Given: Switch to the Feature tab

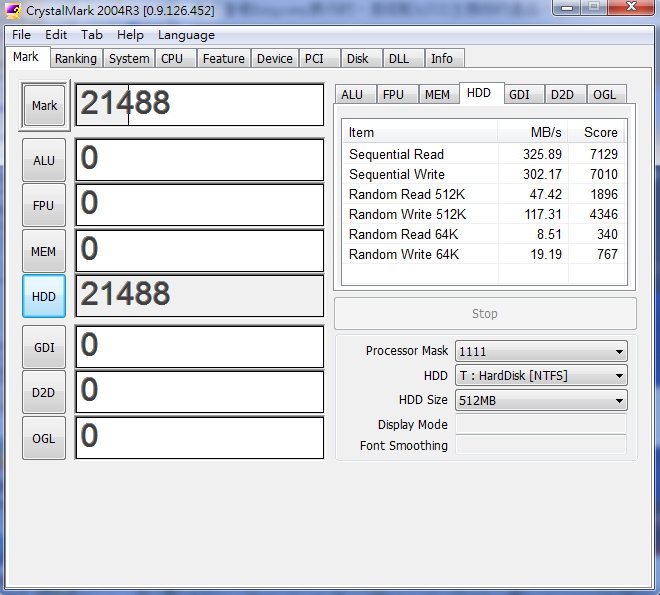Looking at the screenshot, I should coord(224,58).
